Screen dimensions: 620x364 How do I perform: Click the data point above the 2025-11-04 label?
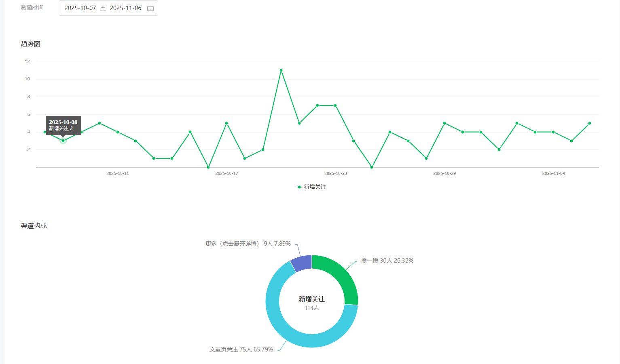(x=553, y=132)
